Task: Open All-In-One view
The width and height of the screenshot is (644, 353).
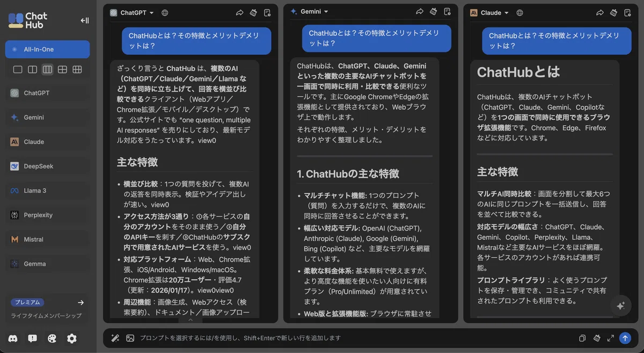Action: pyautogui.click(x=47, y=49)
